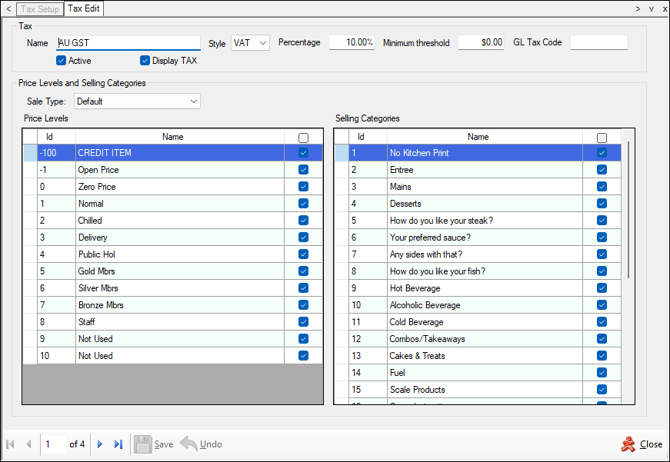Click the red Close figure icon
The height and width of the screenshot is (462, 670).
(x=628, y=444)
